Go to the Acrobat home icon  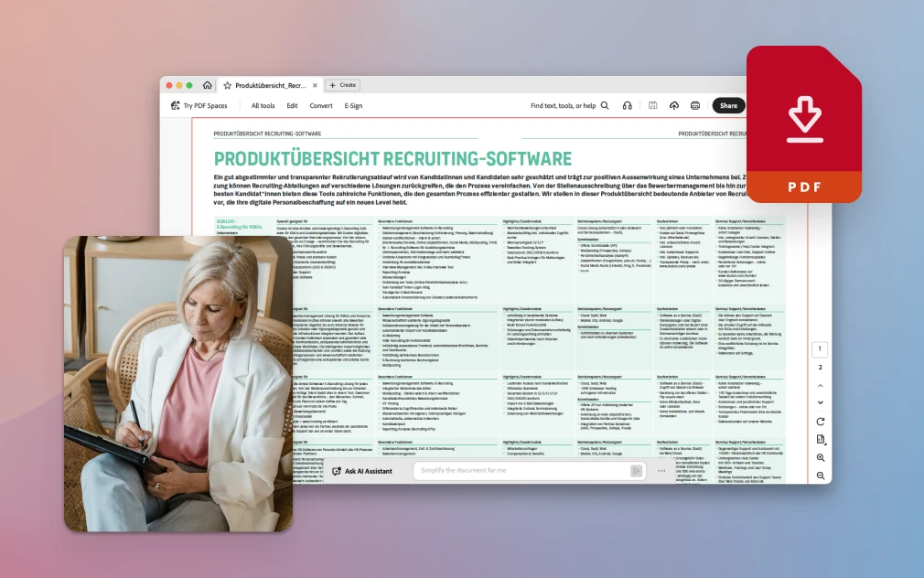tap(208, 85)
